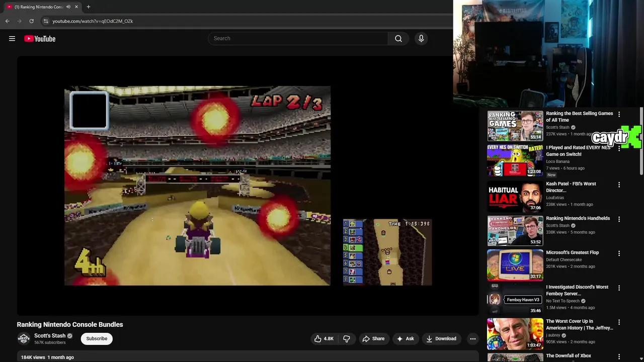This screenshot has width=644, height=362.
Task: Open options for Microsoft's Greatest Flop
Action: [x=619, y=253]
